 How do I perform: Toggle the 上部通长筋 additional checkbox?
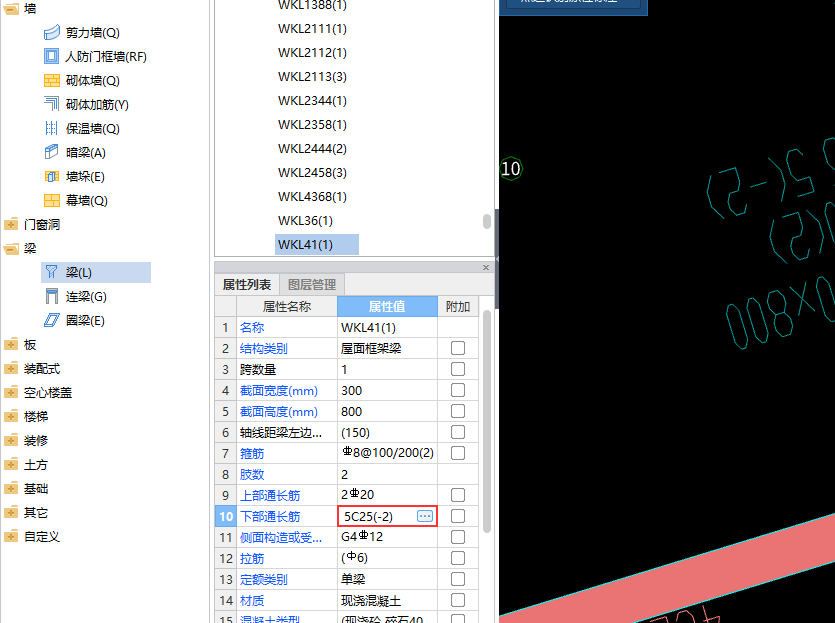click(x=458, y=495)
